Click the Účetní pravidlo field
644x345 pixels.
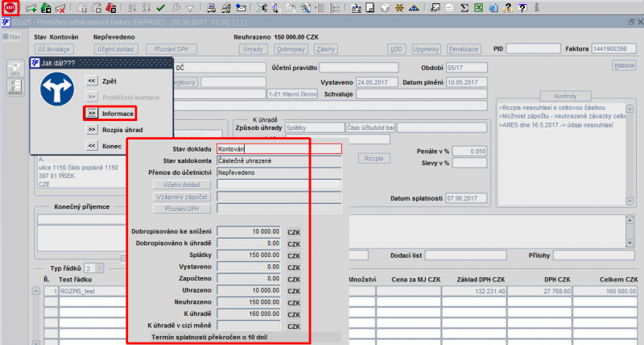click(x=358, y=68)
